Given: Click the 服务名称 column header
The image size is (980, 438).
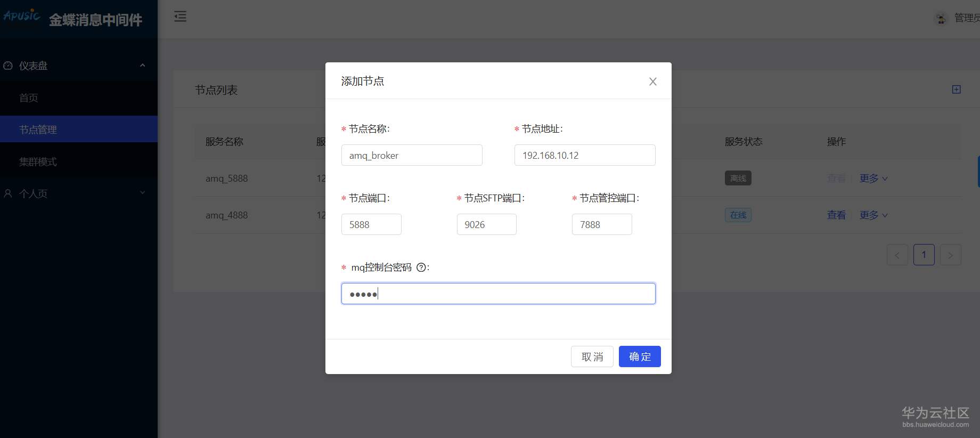Looking at the screenshot, I should 224,142.
